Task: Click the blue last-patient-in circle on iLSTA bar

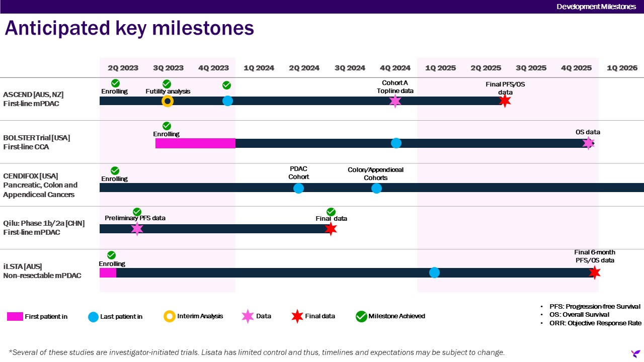Action: 435,273
